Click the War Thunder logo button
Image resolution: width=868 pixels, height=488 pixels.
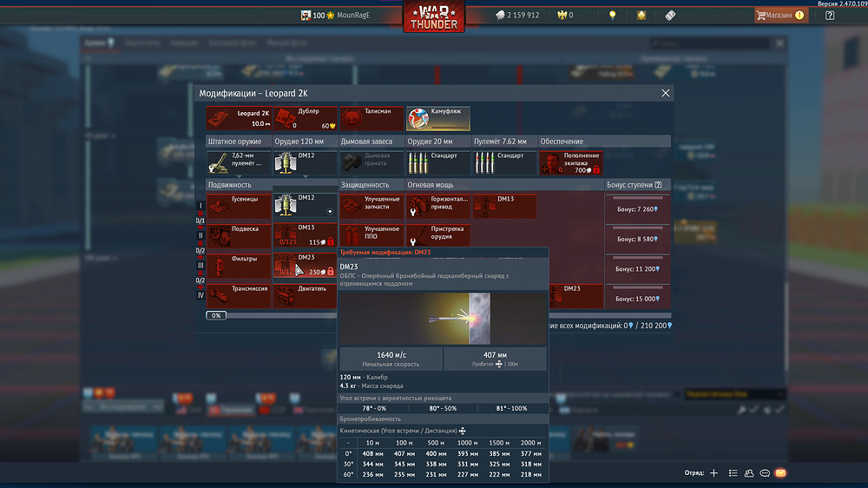pyautogui.click(x=434, y=16)
